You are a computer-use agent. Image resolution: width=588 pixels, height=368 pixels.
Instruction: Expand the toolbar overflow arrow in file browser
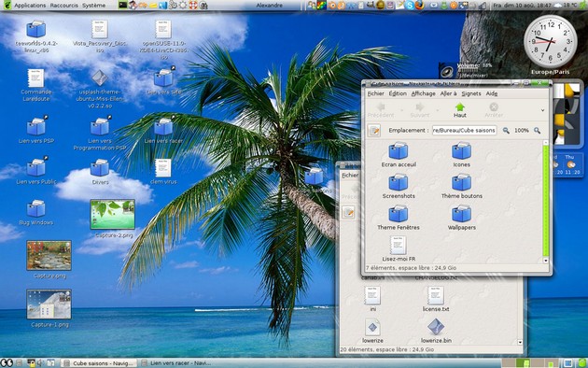click(542, 110)
